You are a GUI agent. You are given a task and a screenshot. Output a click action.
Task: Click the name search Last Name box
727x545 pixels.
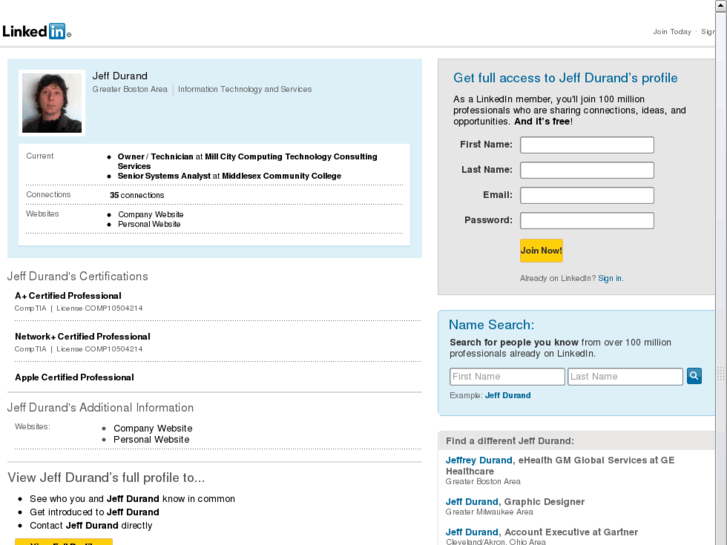coord(625,377)
